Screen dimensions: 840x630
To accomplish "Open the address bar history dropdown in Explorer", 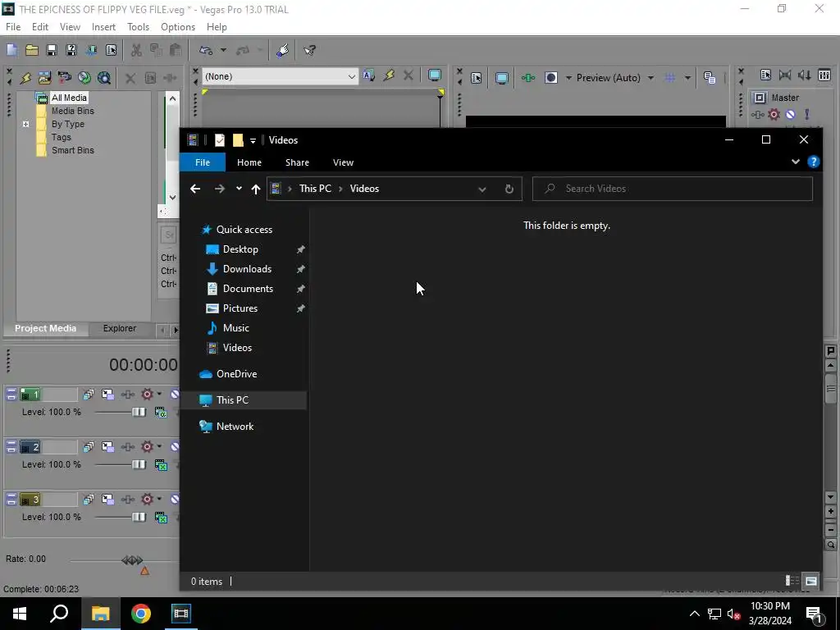I will tap(482, 189).
